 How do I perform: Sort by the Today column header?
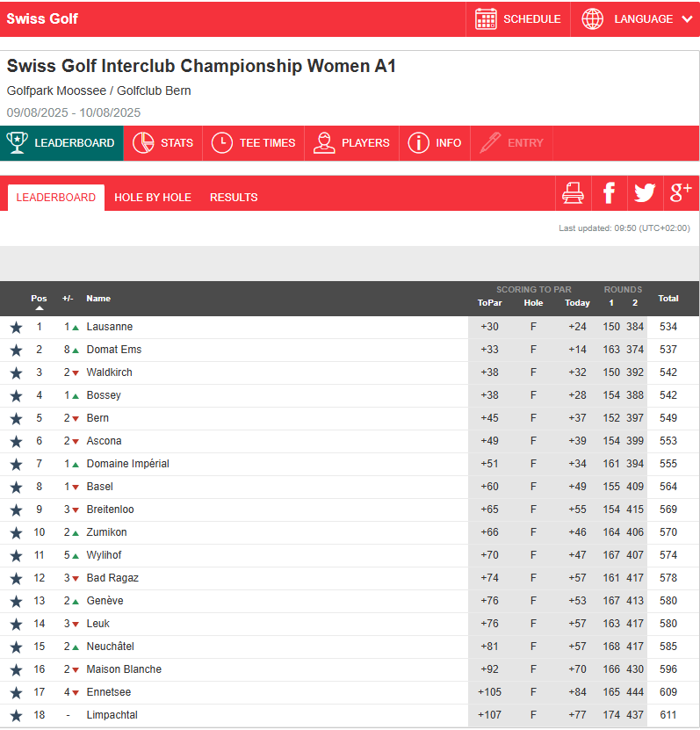(577, 302)
